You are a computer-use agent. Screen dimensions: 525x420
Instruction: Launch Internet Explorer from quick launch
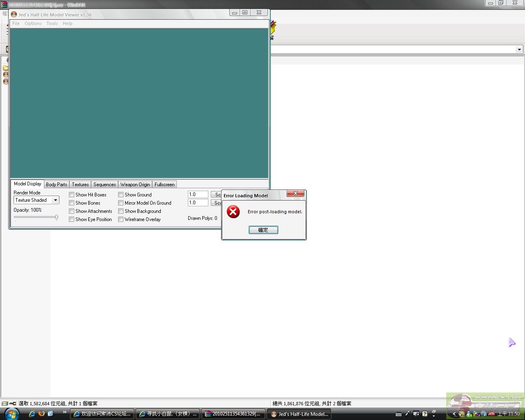tap(32, 414)
